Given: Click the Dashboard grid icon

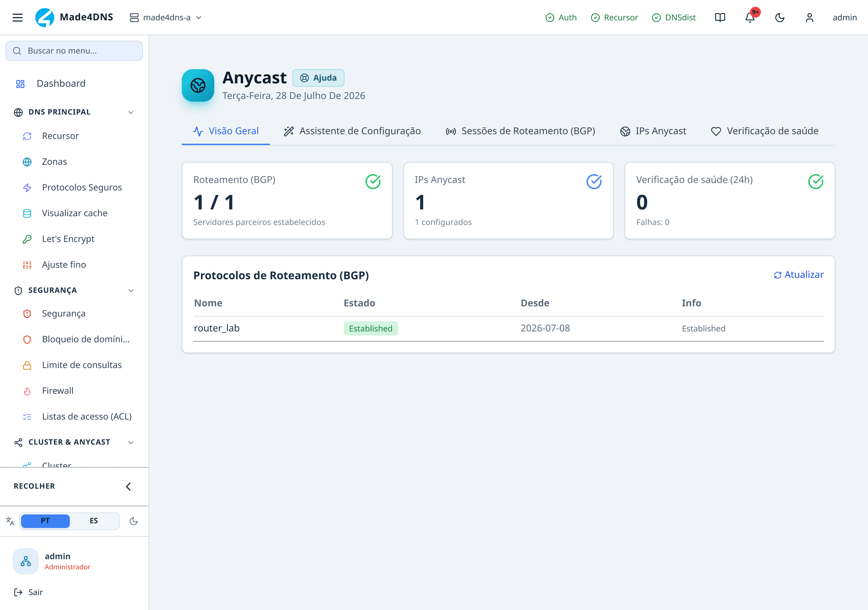Looking at the screenshot, I should (x=20, y=84).
